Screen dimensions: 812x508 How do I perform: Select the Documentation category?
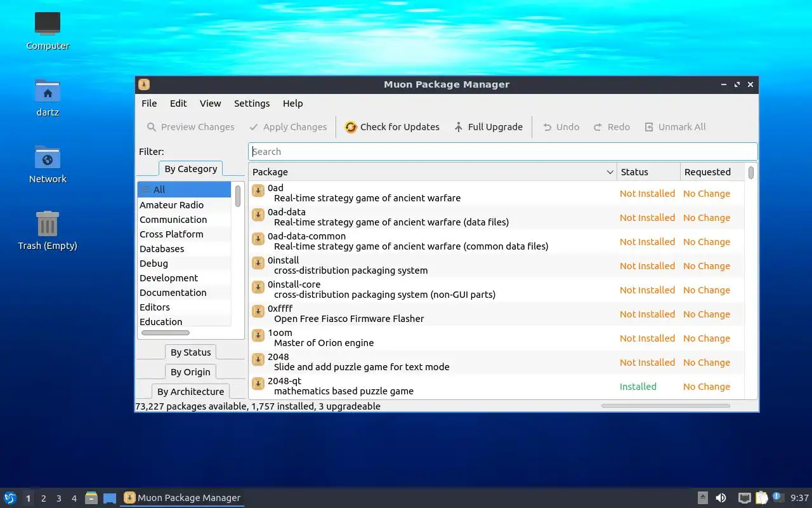(x=185, y=293)
